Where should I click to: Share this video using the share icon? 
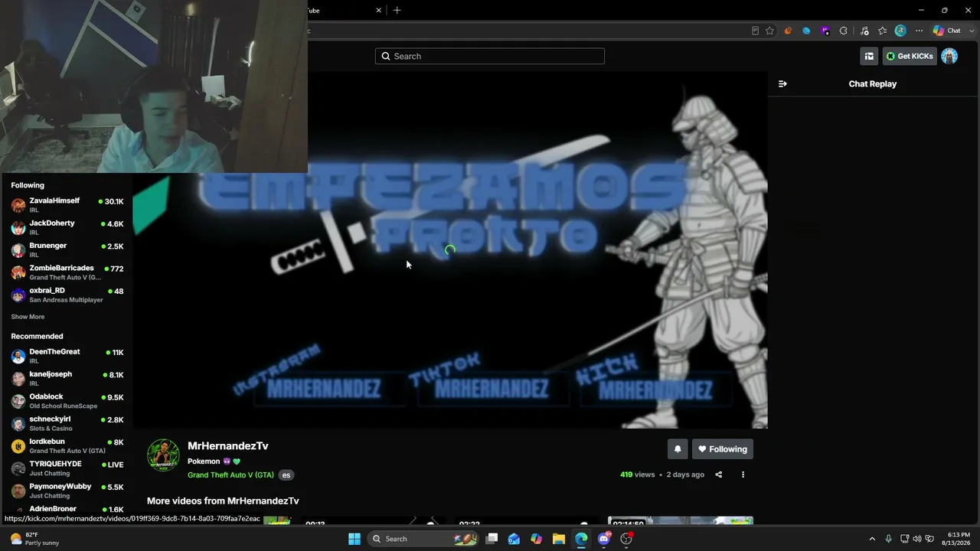point(719,474)
